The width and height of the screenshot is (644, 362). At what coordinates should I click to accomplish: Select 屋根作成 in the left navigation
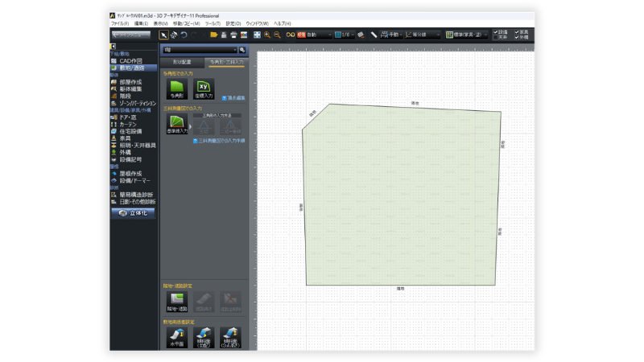[x=130, y=173]
